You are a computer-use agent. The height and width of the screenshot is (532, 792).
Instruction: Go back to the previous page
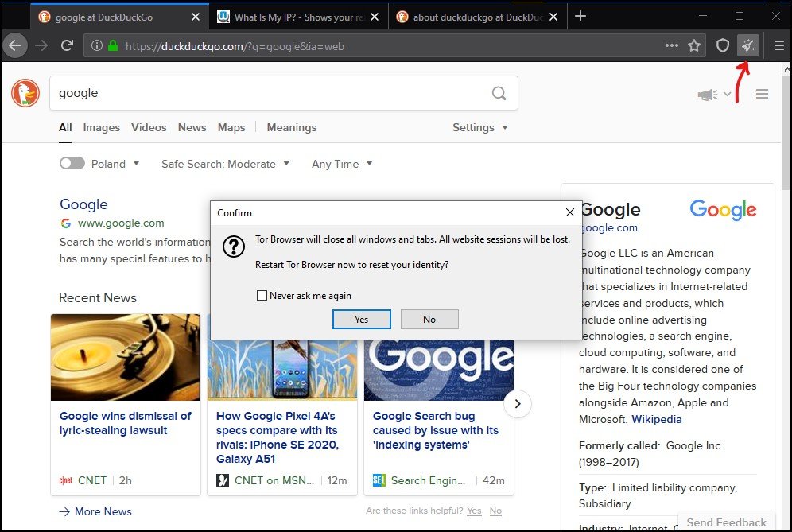point(15,46)
